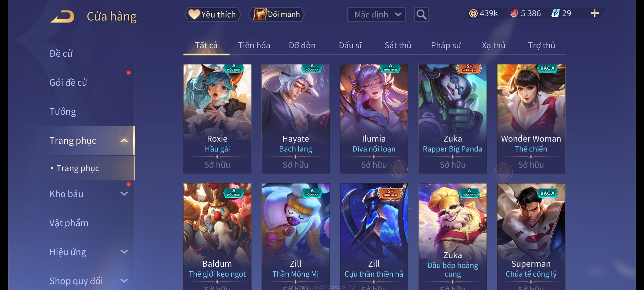Open the search magnifier icon
Screen dimensions: 644x290
[421, 15]
